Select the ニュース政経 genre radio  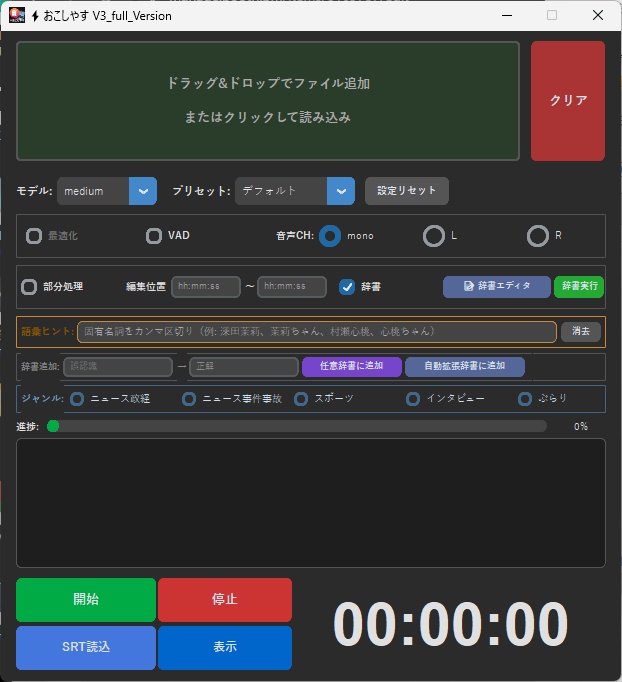(77, 399)
